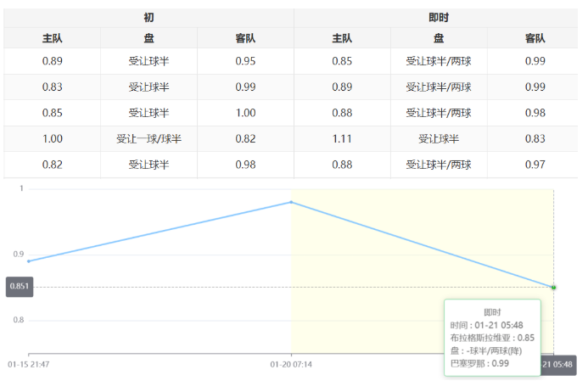The height and width of the screenshot is (392, 588).
Task: Click the 01-15 21:47 x-axis label
Action: [x=29, y=364]
